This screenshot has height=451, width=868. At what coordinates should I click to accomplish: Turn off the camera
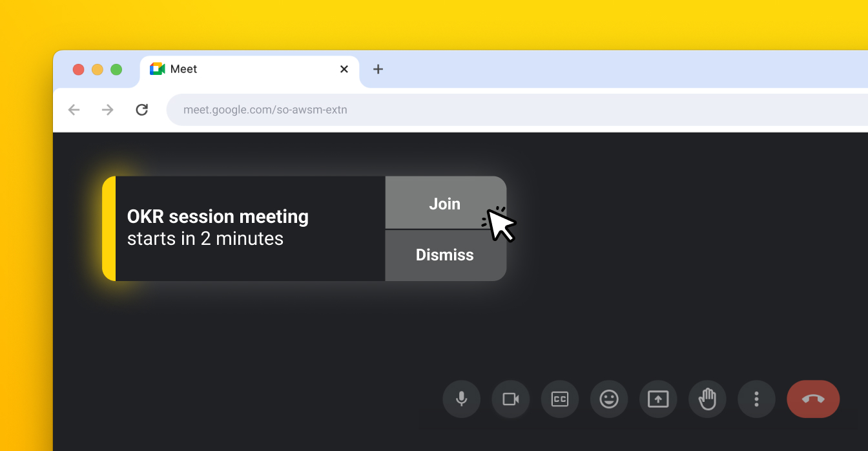pos(510,399)
